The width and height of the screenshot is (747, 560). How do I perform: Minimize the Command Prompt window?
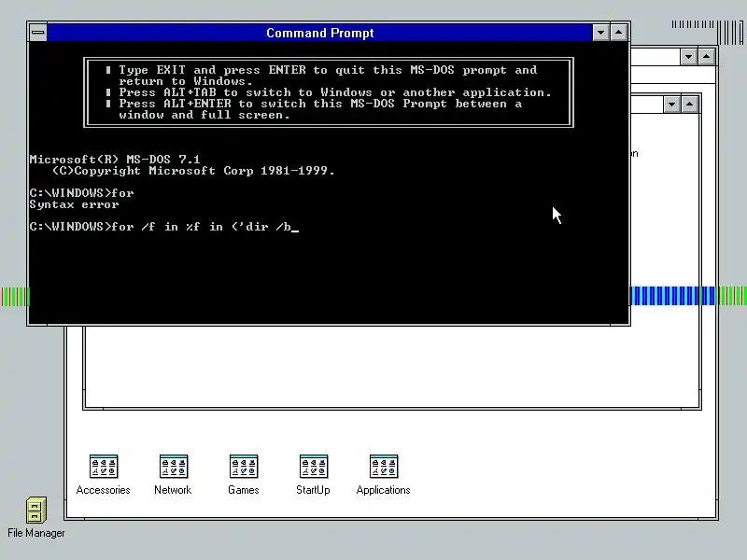(x=600, y=33)
